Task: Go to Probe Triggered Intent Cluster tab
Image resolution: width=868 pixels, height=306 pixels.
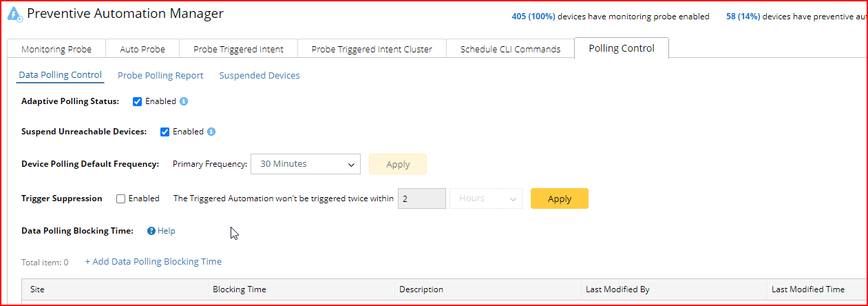Action: 372,49
